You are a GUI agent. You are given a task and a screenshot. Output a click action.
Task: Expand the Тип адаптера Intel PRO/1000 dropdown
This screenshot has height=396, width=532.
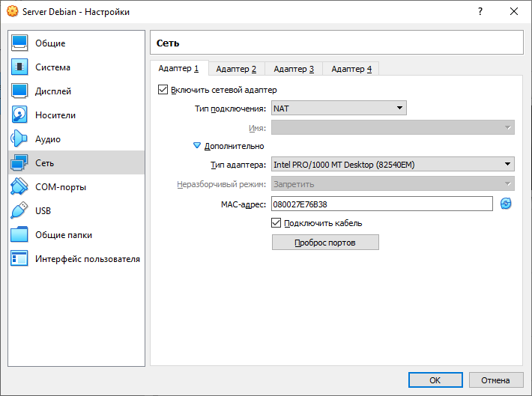(392, 165)
